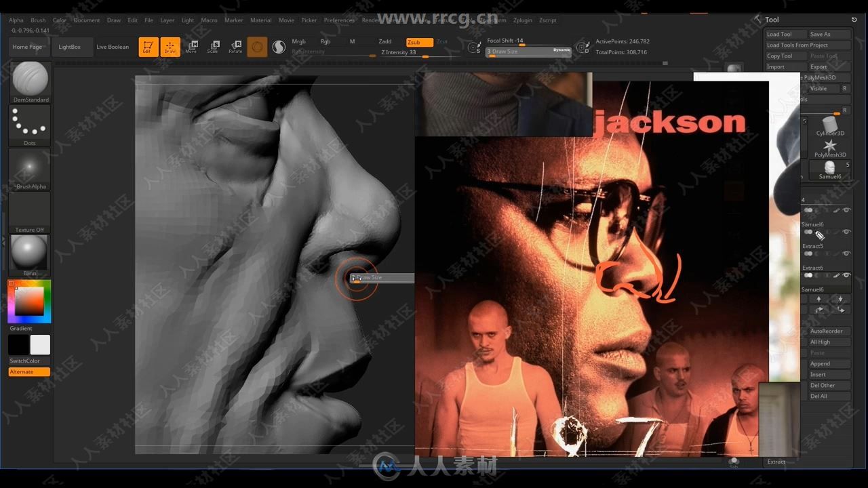Image resolution: width=868 pixels, height=488 pixels.
Task: Open the Zscript menu
Action: [x=547, y=20]
